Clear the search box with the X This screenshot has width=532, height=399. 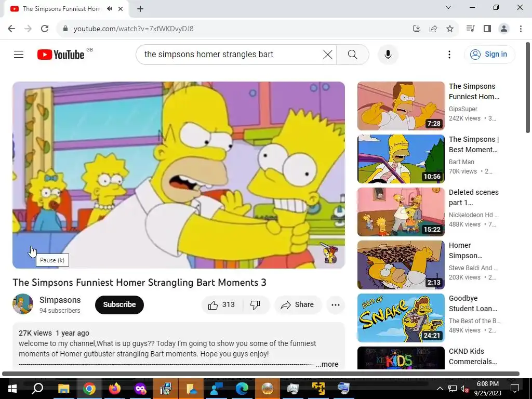(327, 54)
